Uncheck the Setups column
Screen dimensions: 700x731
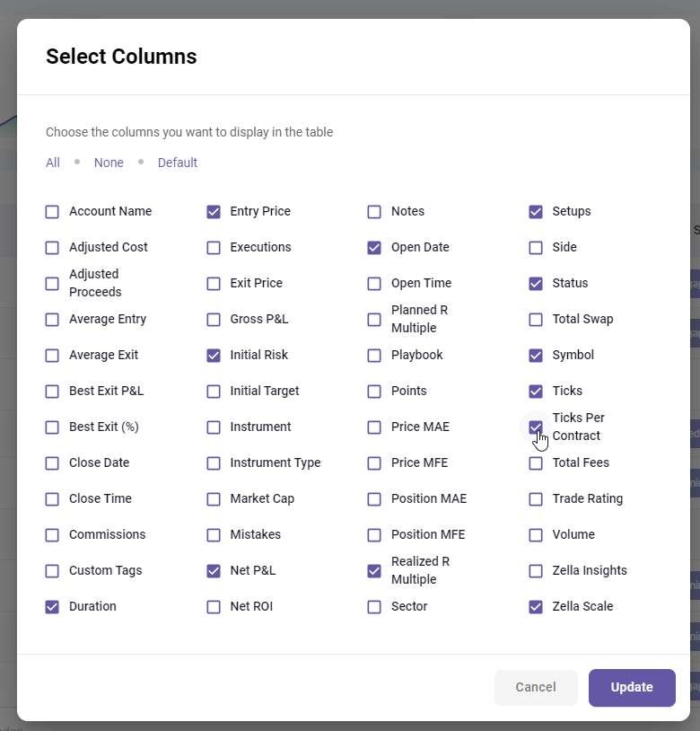[x=536, y=212]
